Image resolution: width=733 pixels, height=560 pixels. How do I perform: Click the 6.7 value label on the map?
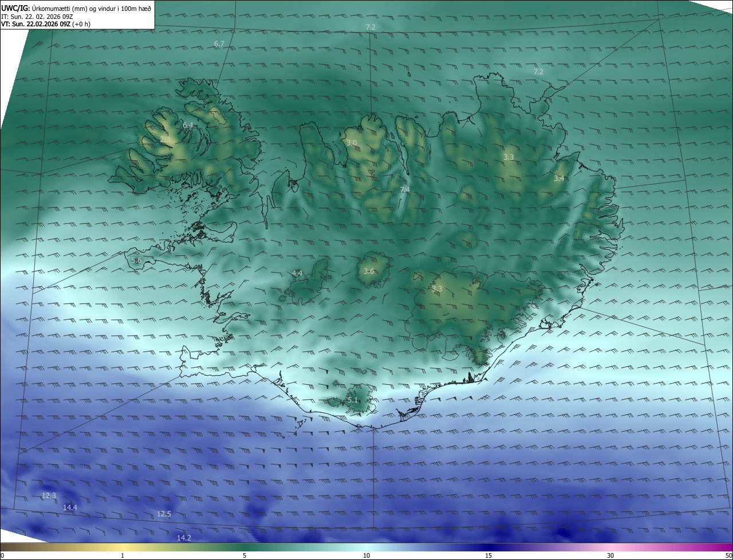coord(219,44)
